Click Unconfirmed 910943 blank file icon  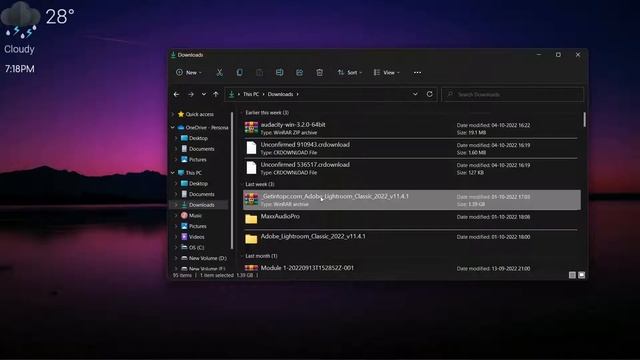click(x=251, y=148)
